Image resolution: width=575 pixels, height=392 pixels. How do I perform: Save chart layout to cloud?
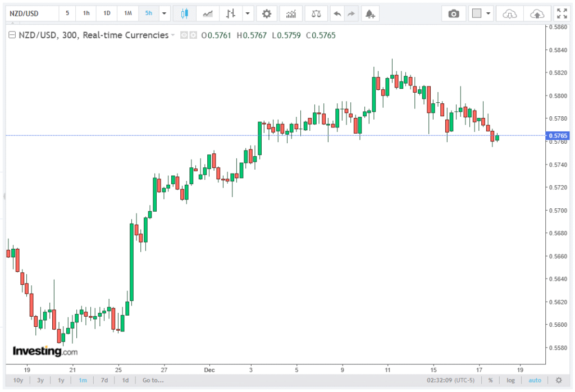537,13
